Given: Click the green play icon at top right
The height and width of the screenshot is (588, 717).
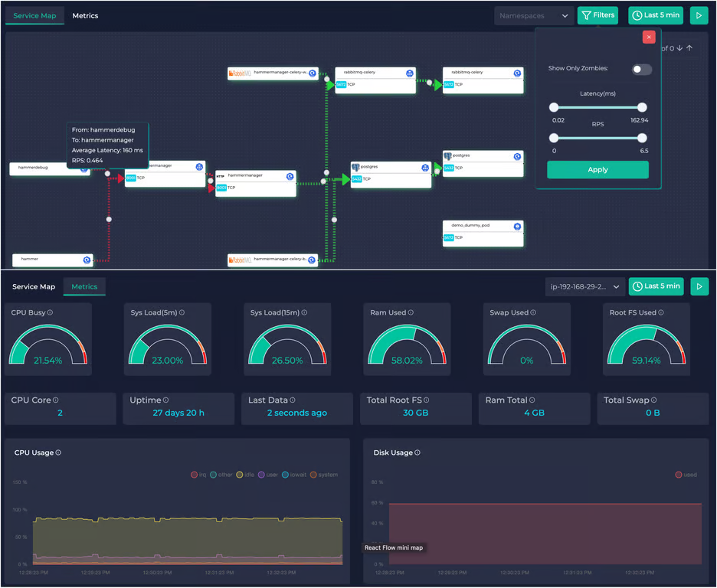Looking at the screenshot, I should pyautogui.click(x=699, y=15).
